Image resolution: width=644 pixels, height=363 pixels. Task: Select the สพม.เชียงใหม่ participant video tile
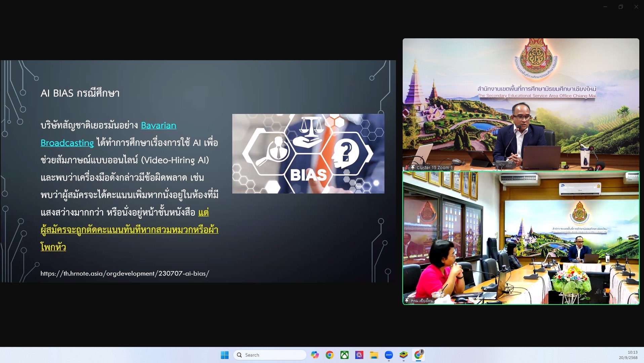pyautogui.click(x=521, y=238)
